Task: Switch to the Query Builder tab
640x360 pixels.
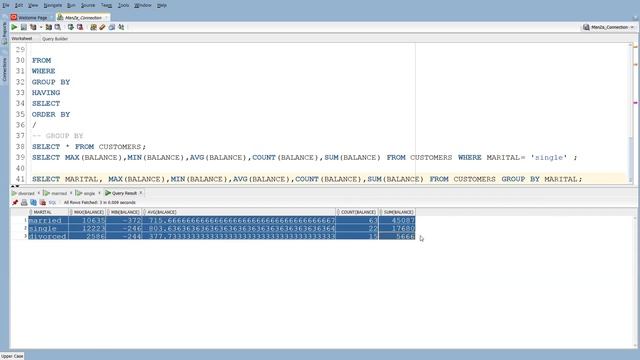Action: (55, 39)
